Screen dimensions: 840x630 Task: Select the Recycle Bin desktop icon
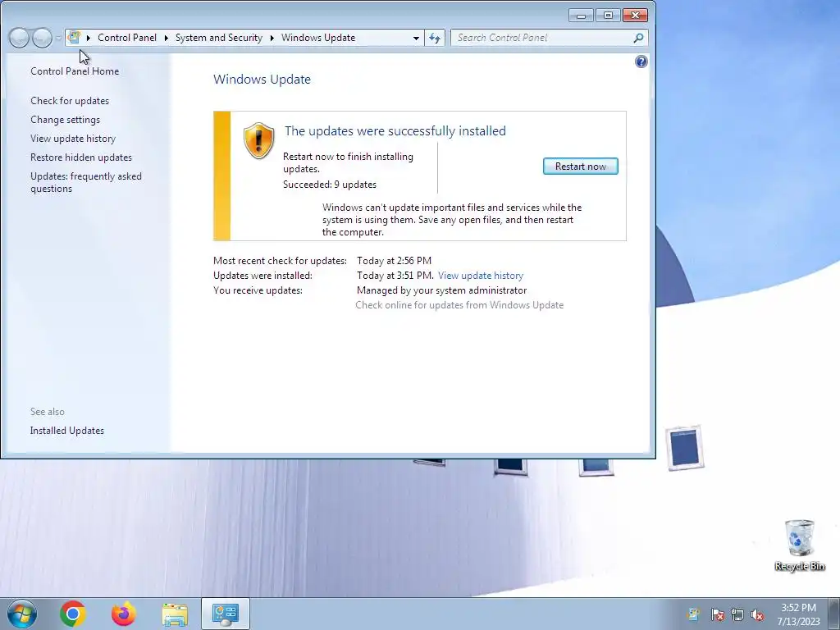(x=799, y=546)
